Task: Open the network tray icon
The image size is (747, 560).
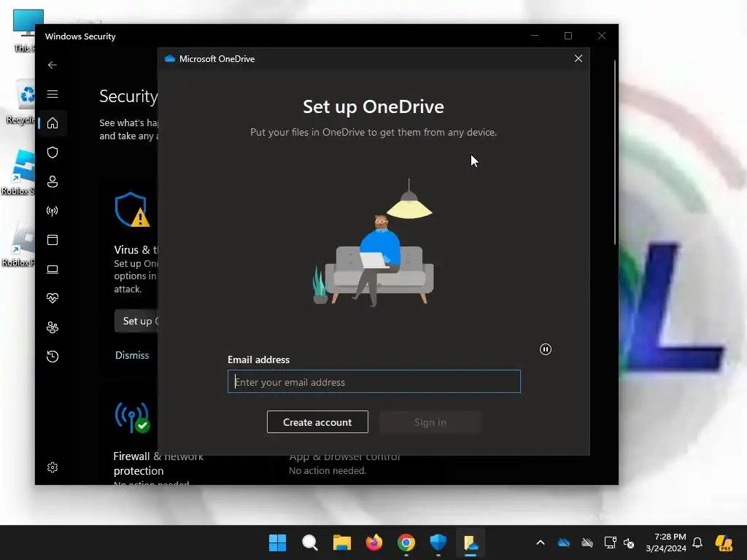Action: [x=610, y=542]
